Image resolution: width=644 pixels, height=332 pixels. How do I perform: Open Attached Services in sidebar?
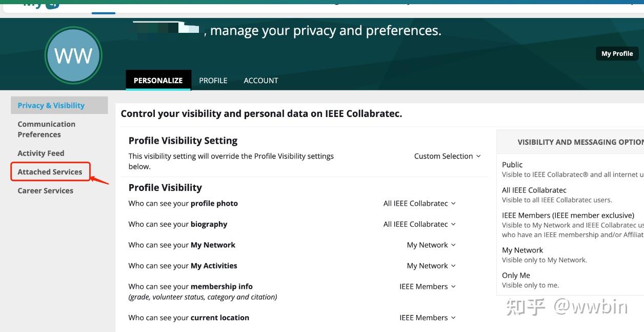[50, 172]
